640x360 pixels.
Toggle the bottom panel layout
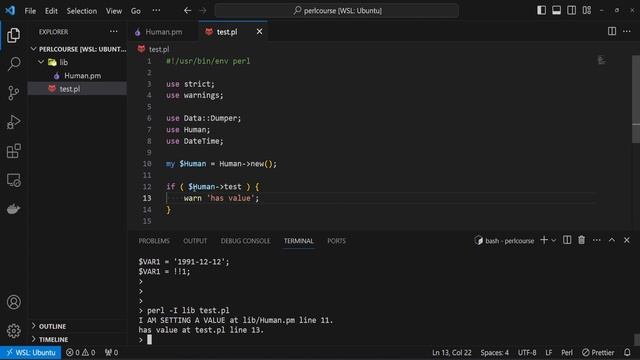pos(556,11)
